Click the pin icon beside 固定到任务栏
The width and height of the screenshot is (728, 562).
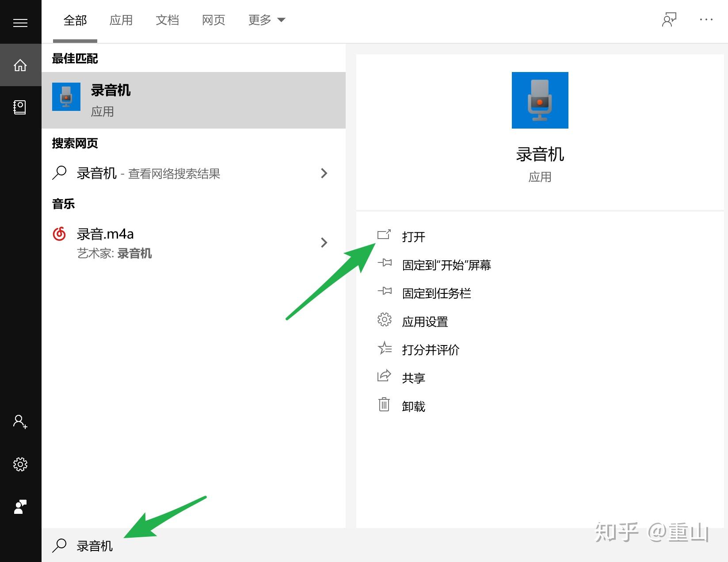click(x=385, y=291)
